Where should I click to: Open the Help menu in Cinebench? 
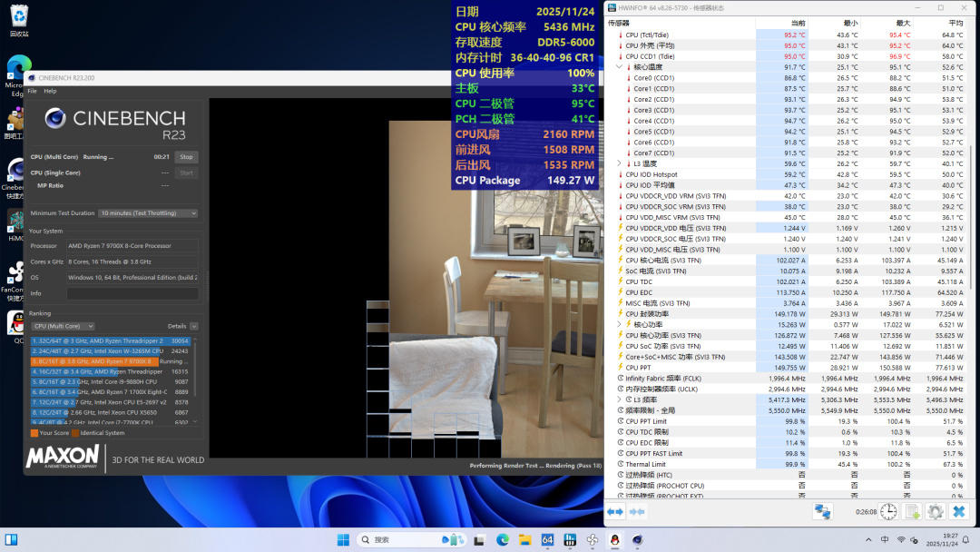tap(50, 91)
